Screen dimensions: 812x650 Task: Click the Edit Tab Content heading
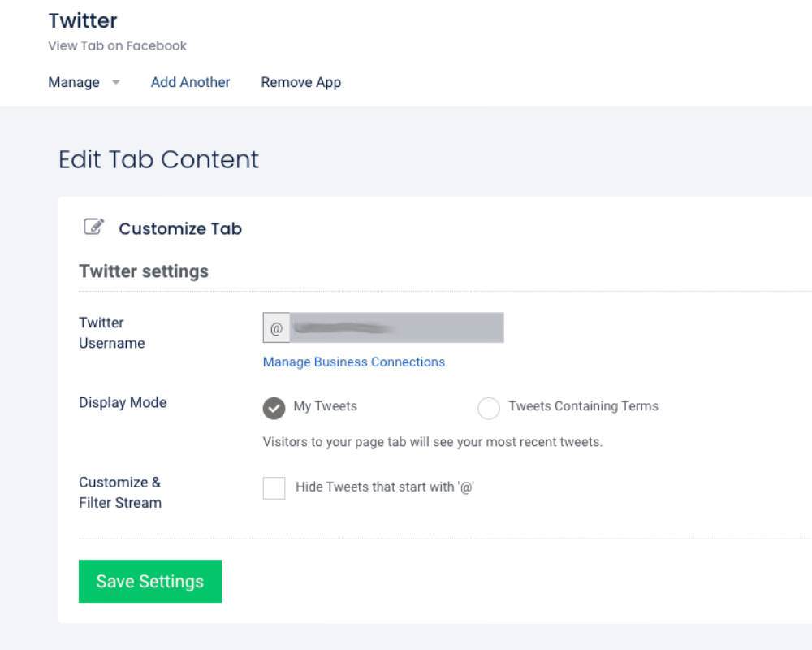click(158, 159)
